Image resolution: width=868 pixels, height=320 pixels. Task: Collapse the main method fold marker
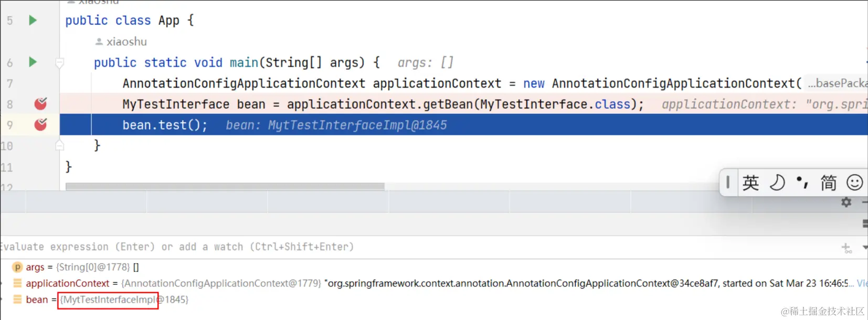(x=60, y=63)
